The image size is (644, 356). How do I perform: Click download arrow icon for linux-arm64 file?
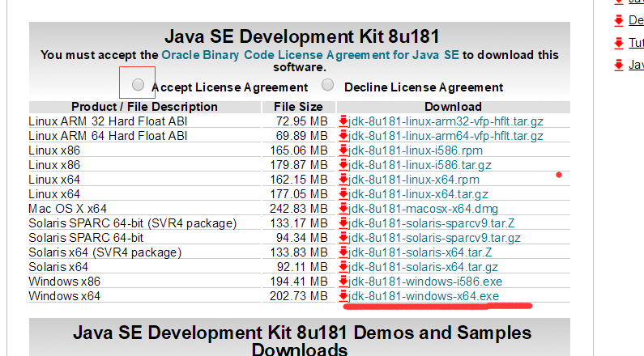(x=343, y=135)
